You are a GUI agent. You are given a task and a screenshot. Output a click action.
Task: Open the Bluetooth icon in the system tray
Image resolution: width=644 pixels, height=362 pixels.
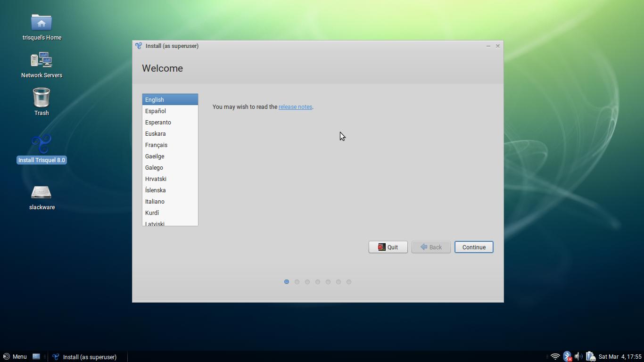(x=567, y=356)
